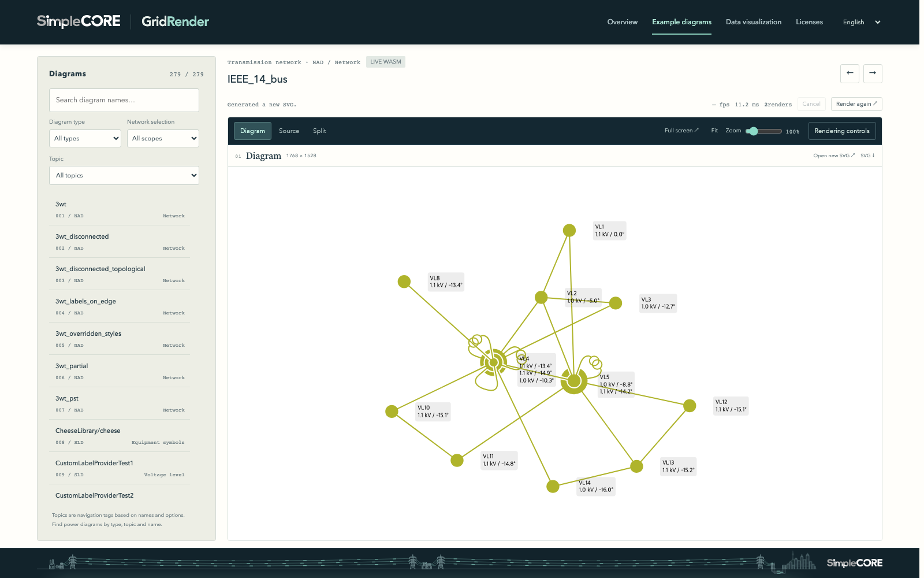Viewport: 924px width, 578px height.
Task: Adjust the Zoom slider
Action: [x=764, y=131]
